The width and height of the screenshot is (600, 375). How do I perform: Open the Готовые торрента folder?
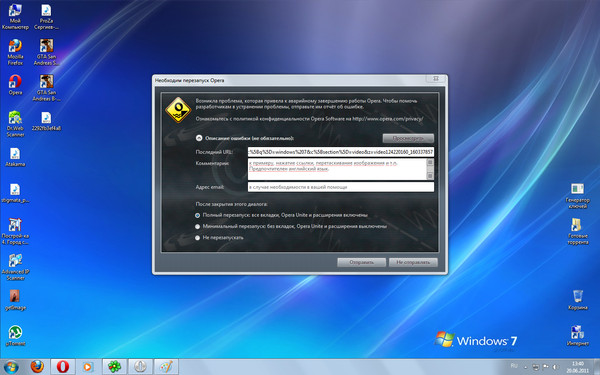[x=577, y=231]
